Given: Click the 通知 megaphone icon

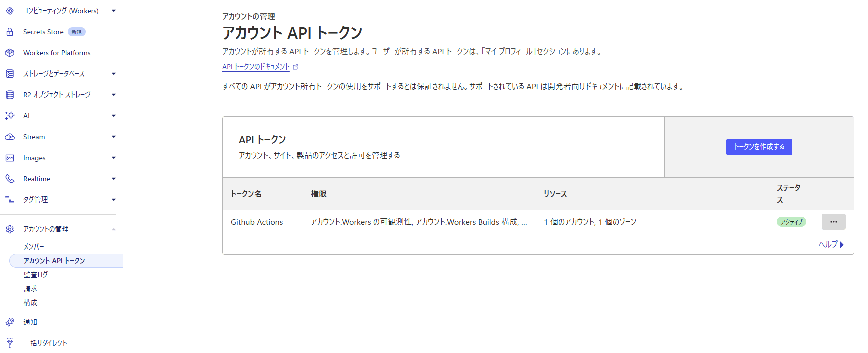Looking at the screenshot, I should (10, 322).
